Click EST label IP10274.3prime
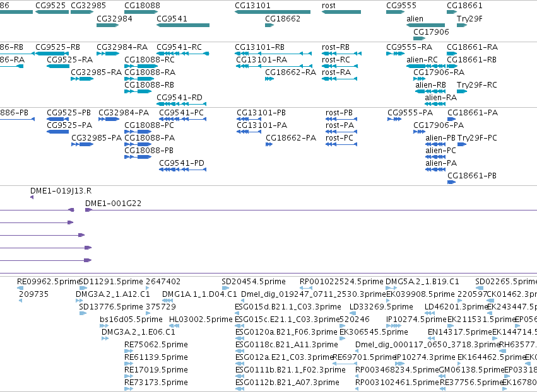Image resolution: width=537 pixels, height=392 pixels. [x=426, y=357]
